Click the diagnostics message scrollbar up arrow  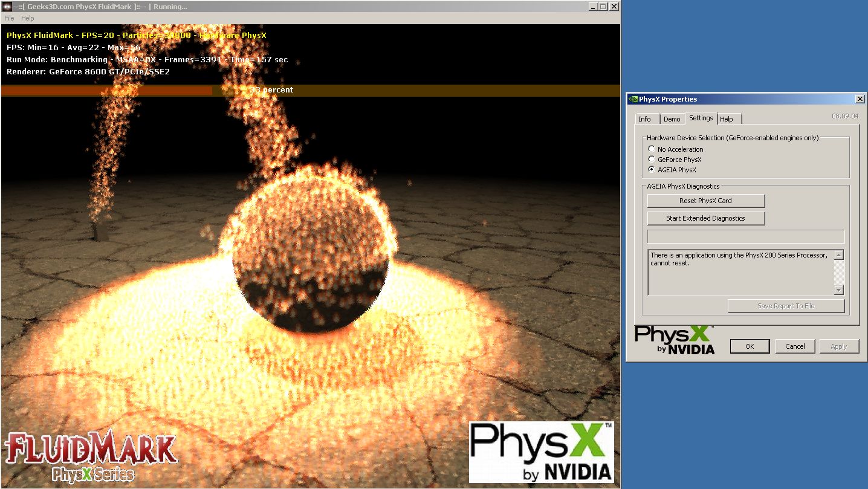(838, 255)
